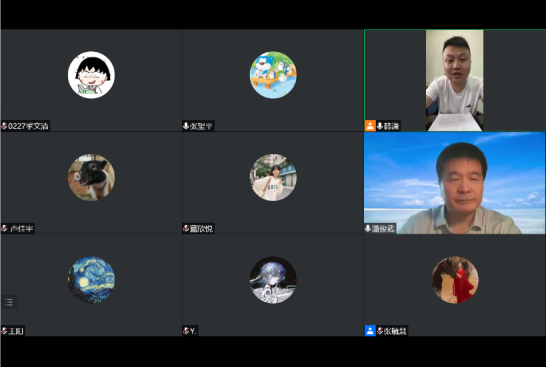The image size is (547, 367).
Task: Select the red dress avatar
Action: [455, 280]
